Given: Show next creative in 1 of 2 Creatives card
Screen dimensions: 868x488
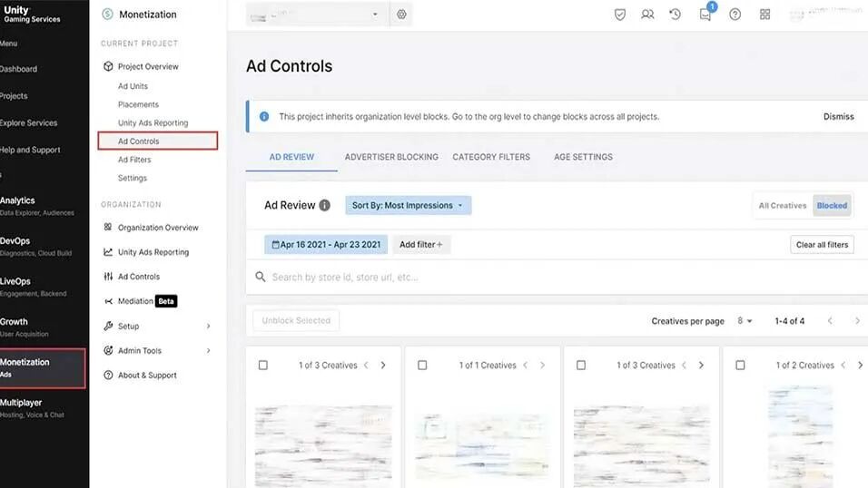Looking at the screenshot, I should point(860,366).
